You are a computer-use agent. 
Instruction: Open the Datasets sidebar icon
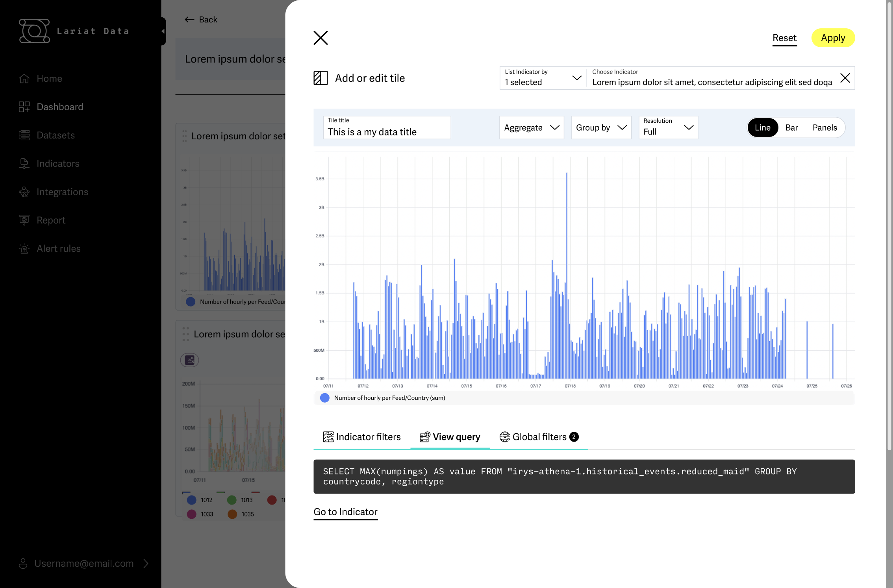coord(24,135)
